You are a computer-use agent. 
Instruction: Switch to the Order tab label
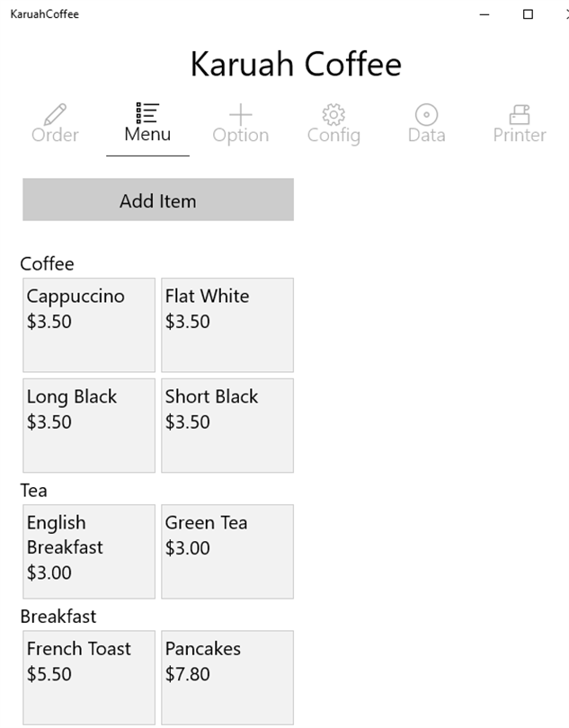point(55,136)
